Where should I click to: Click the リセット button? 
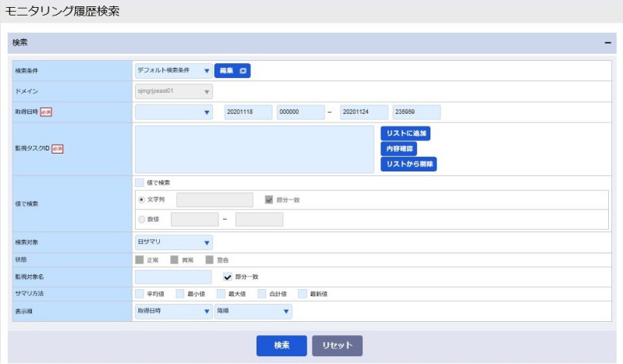[337, 345]
